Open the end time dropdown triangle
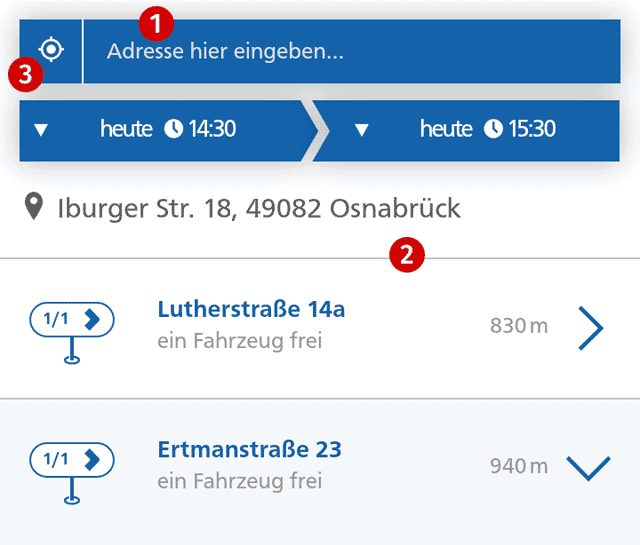 pyautogui.click(x=361, y=130)
